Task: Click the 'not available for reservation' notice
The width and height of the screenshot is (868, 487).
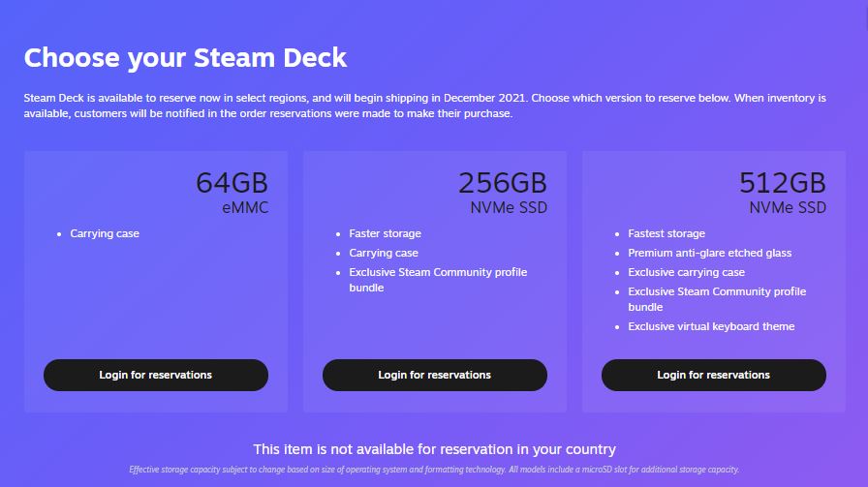Action: (435, 449)
